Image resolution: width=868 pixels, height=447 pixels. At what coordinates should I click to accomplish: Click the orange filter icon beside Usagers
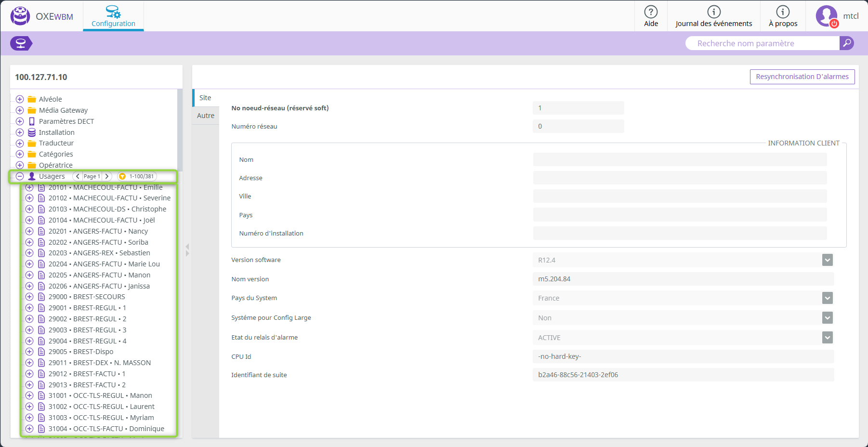122,176
